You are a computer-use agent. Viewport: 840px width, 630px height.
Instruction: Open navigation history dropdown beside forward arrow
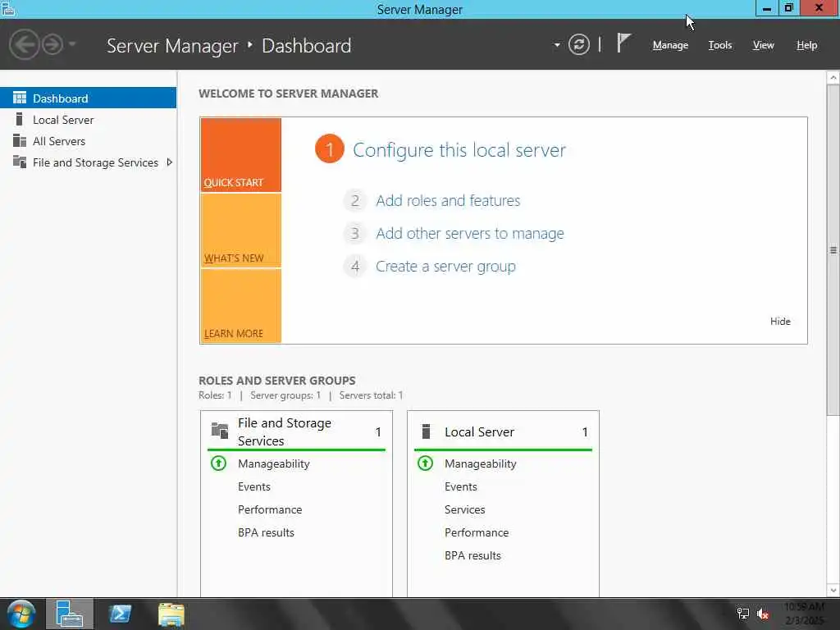[x=72, y=44]
